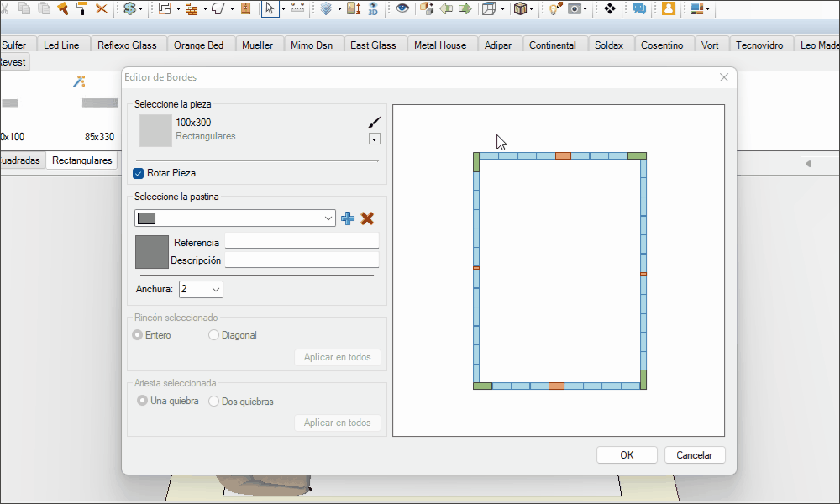Click the Referencia input field
The height and width of the screenshot is (504, 840).
click(302, 240)
